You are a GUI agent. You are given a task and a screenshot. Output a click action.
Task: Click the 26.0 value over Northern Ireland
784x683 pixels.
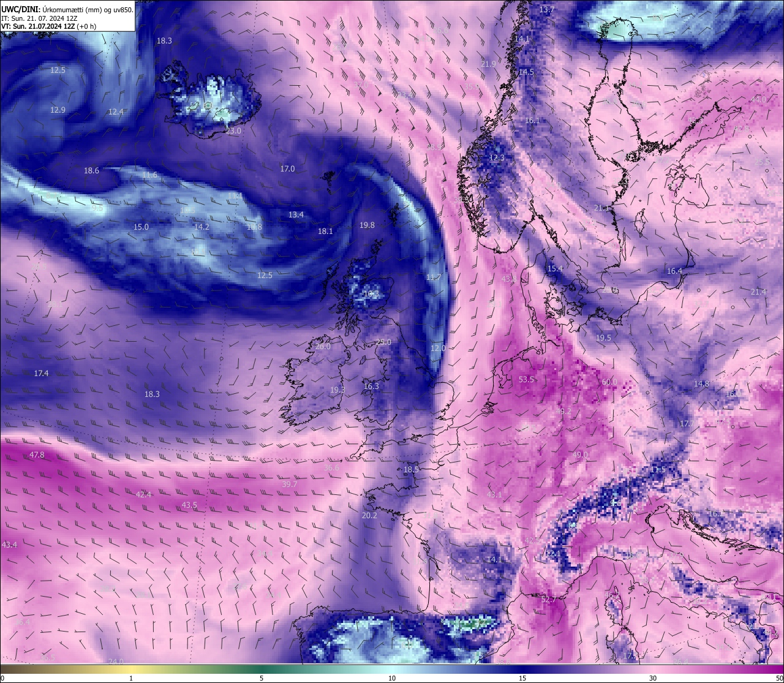[x=323, y=347]
